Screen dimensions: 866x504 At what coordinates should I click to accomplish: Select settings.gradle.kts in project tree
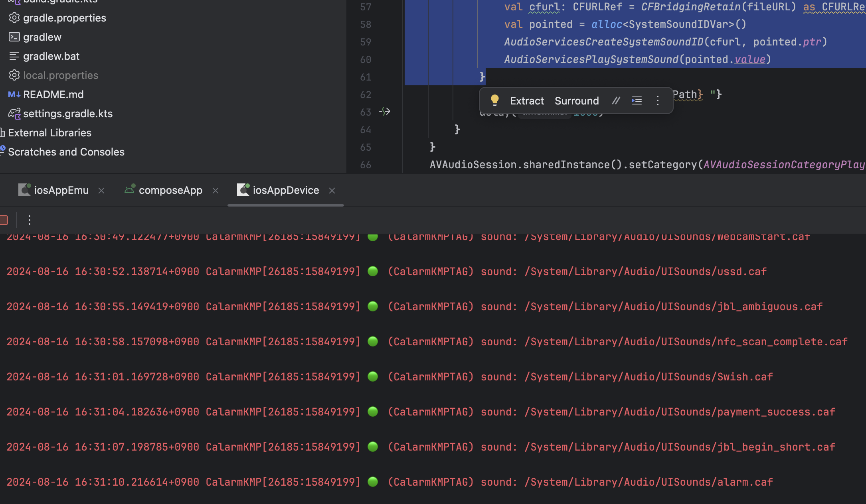(x=67, y=114)
